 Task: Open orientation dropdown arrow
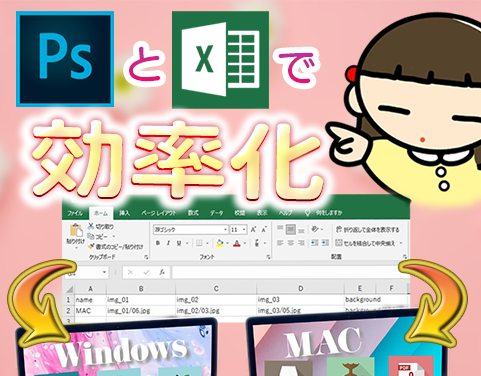click(322, 229)
